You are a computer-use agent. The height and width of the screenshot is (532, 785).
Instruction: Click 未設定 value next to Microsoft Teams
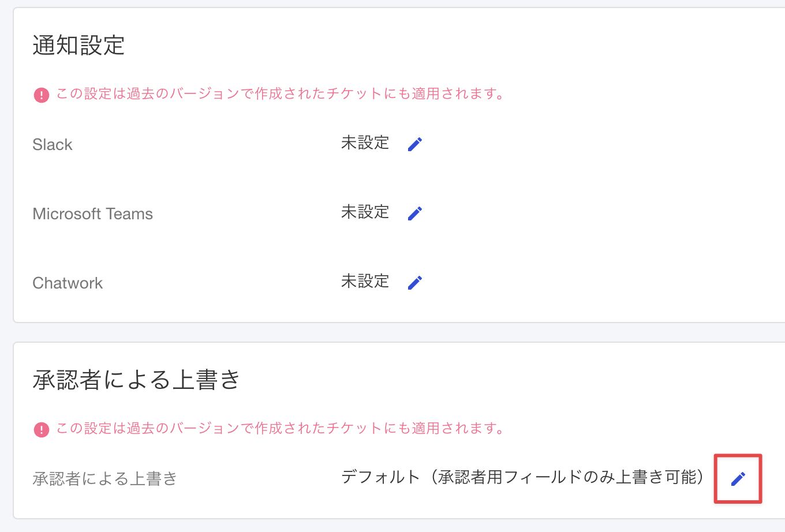click(365, 212)
